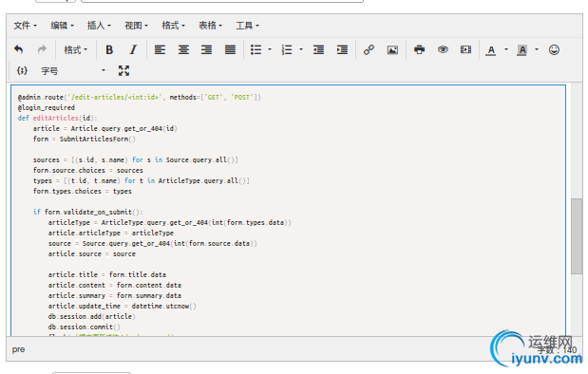Align text right

(x=207, y=50)
